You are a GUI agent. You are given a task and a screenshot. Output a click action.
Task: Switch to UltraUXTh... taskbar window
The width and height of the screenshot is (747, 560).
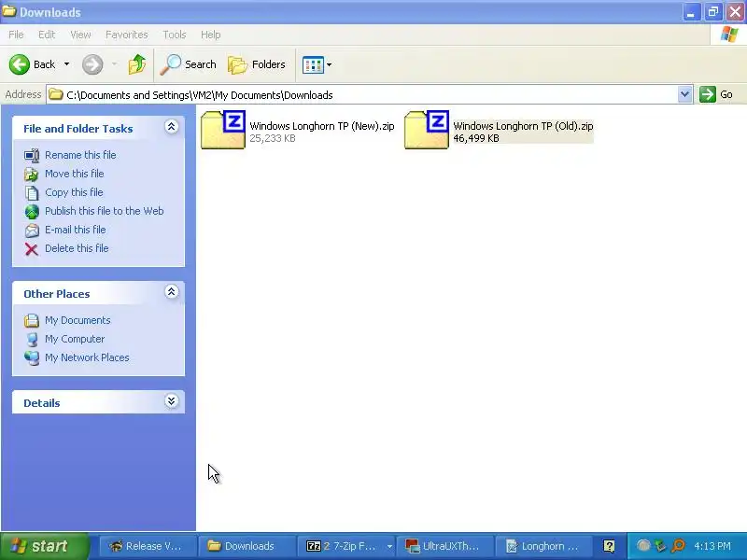(x=444, y=546)
